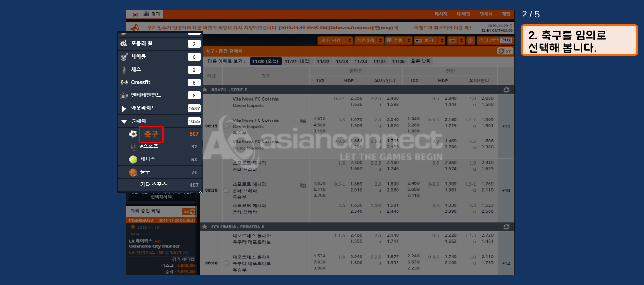
Task: Click the basketball icon beside 농구
Action: pyautogui.click(x=133, y=172)
